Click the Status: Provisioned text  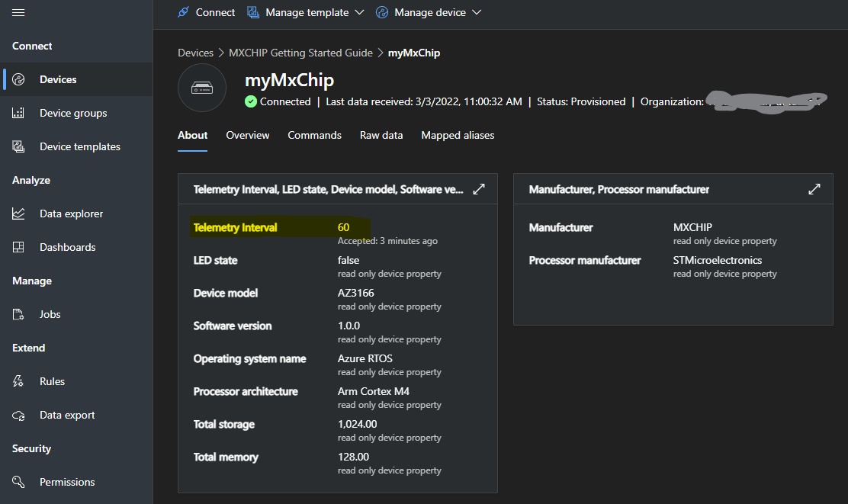pyautogui.click(x=581, y=101)
